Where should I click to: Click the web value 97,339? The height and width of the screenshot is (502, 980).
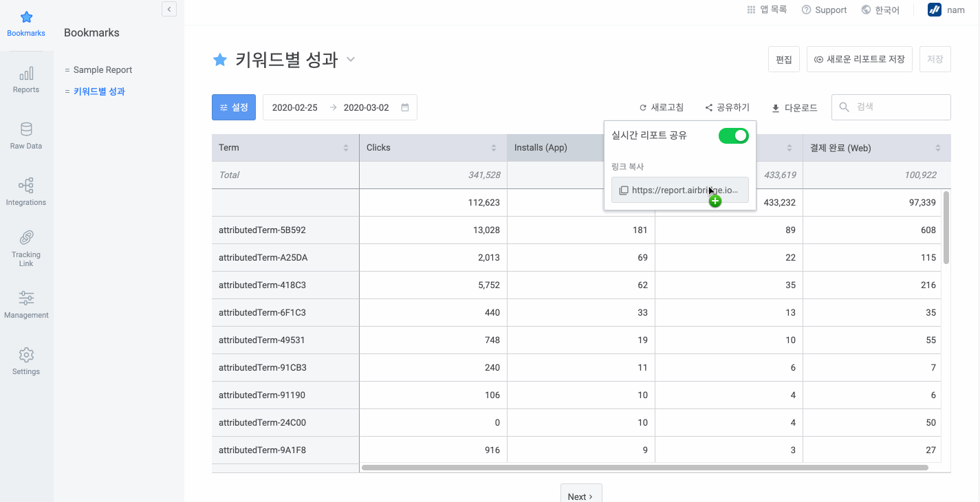point(922,203)
